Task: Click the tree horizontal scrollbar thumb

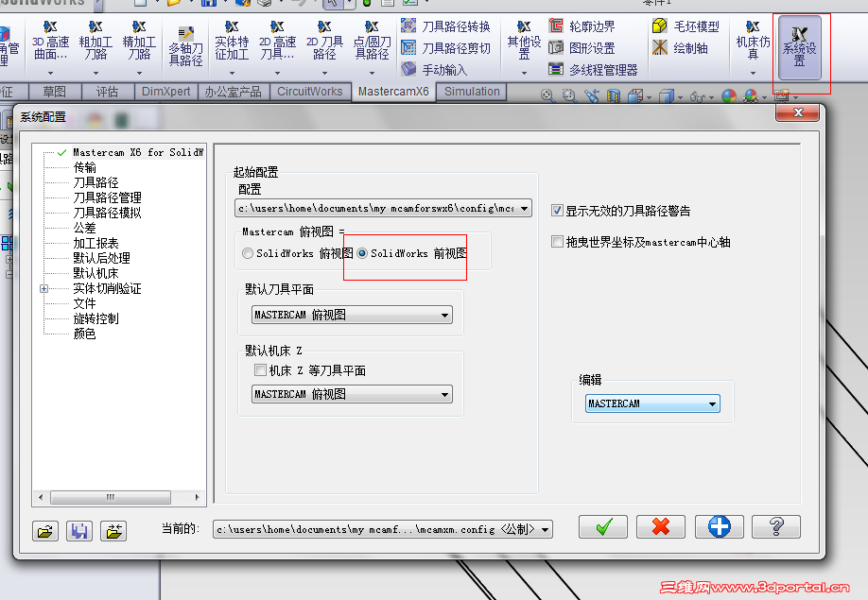Action: pos(111,497)
